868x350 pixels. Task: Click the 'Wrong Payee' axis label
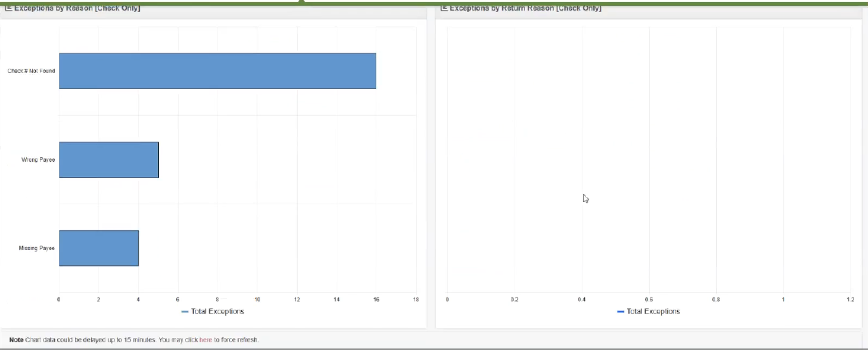coord(38,160)
